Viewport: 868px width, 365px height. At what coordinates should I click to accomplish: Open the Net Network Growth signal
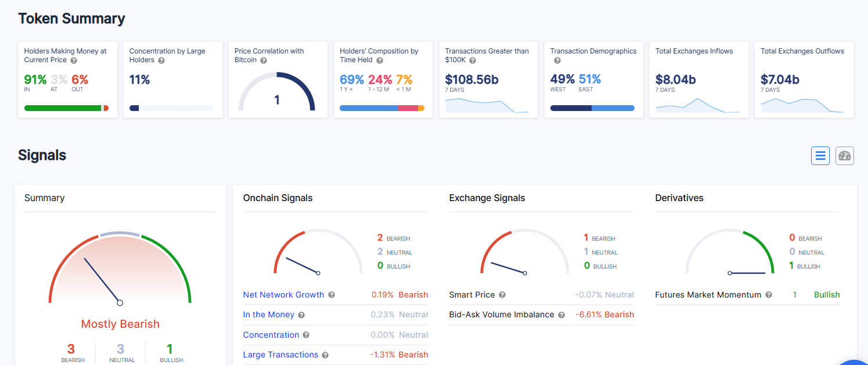283,295
